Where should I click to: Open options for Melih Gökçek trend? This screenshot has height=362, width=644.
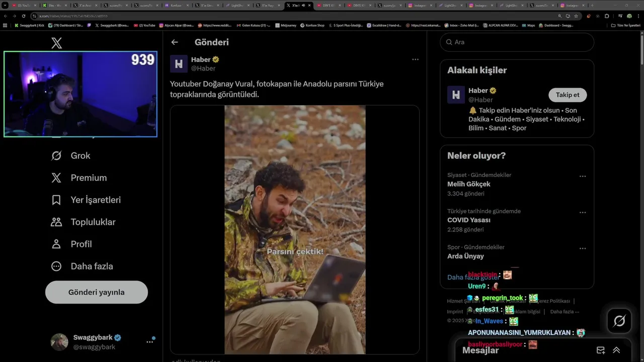583,176
